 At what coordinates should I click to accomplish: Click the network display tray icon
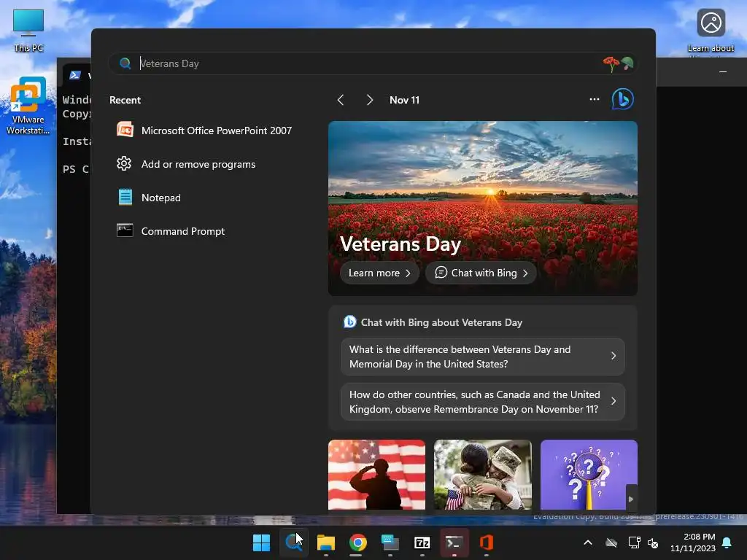pyautogui.click(x=634, y=542)
